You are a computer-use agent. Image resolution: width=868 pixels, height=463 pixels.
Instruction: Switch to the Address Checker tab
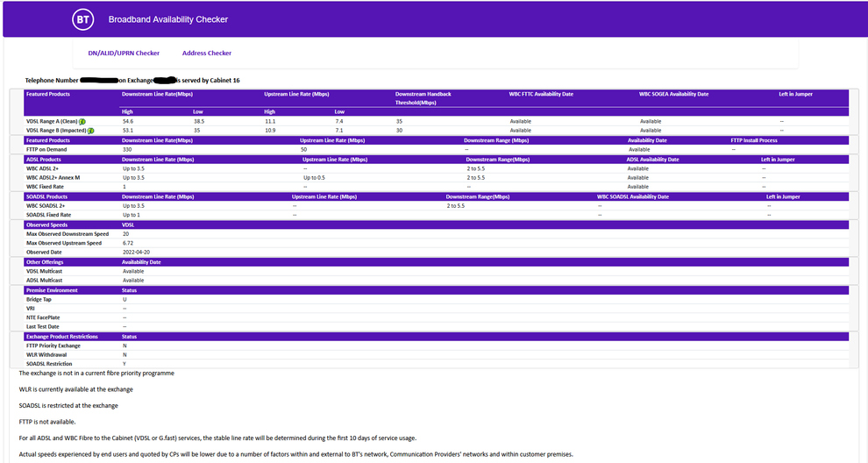point(207,53)
